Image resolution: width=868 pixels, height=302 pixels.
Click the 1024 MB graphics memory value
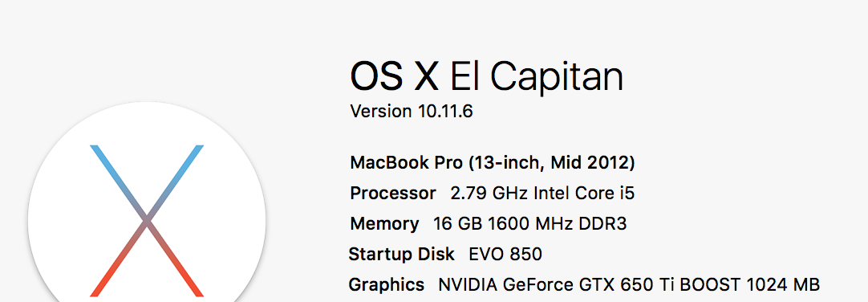783,285
